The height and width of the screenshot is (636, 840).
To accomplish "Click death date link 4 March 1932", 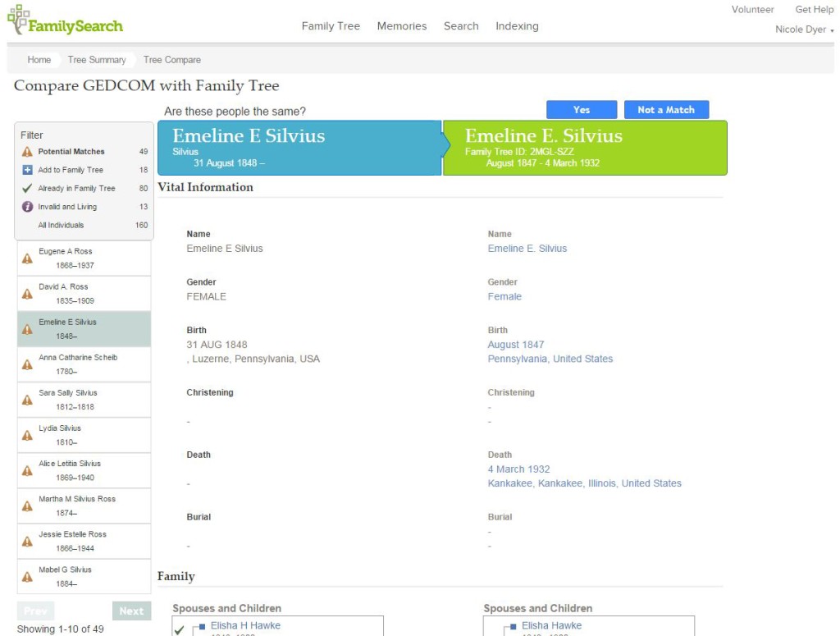I will tap(518, 469).
